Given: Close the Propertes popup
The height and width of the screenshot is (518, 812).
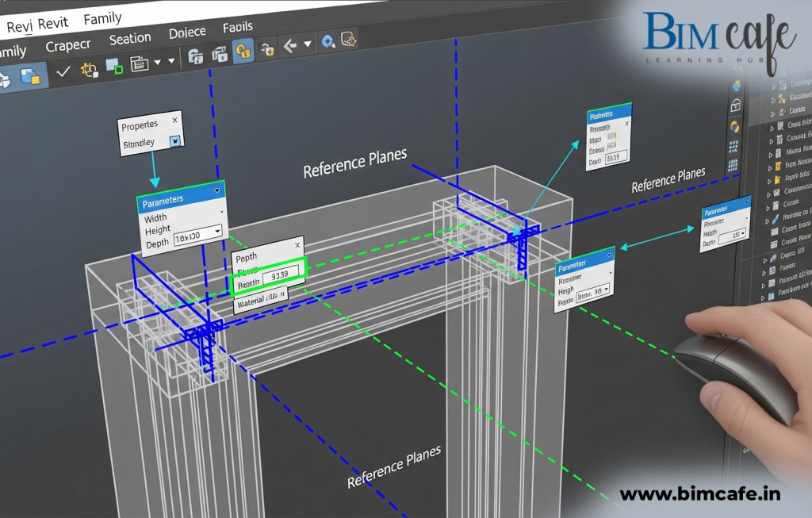Looking at the screenshot, I should click(174, 120).
